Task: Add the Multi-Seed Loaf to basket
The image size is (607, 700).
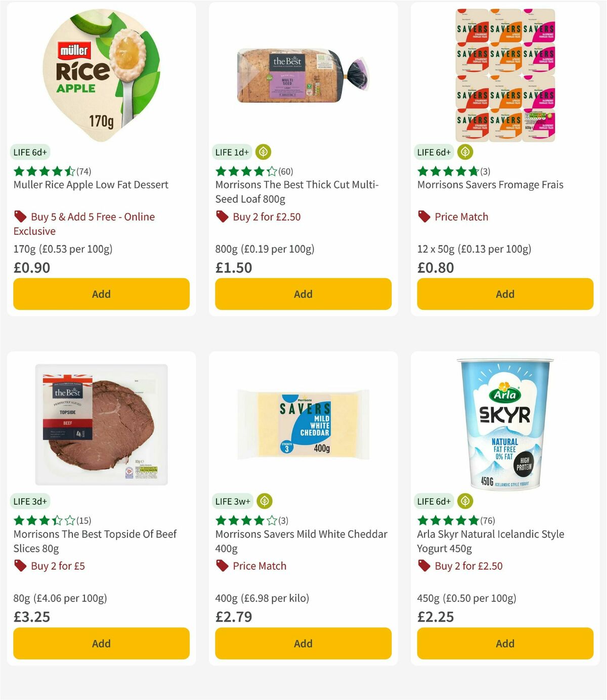Action: point(302,294)
